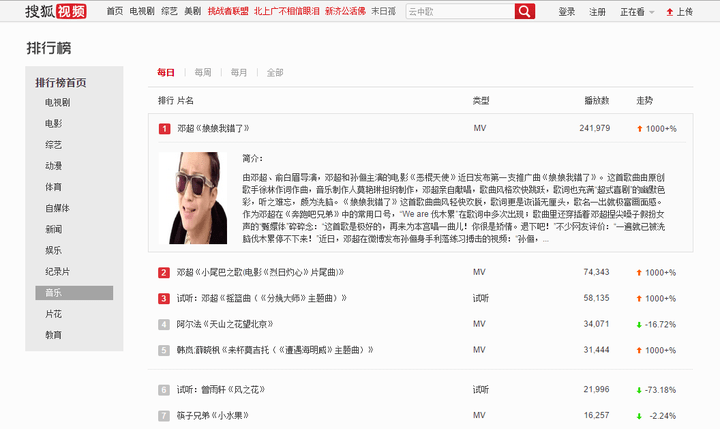Click the red upload arrow icon

click(669, 12)
